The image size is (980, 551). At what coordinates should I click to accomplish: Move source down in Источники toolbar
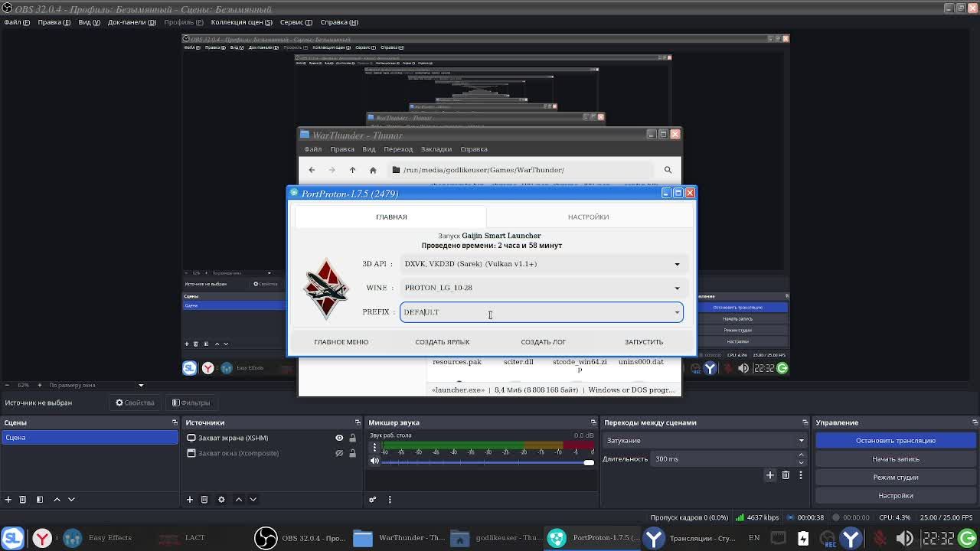click(253, 499)
